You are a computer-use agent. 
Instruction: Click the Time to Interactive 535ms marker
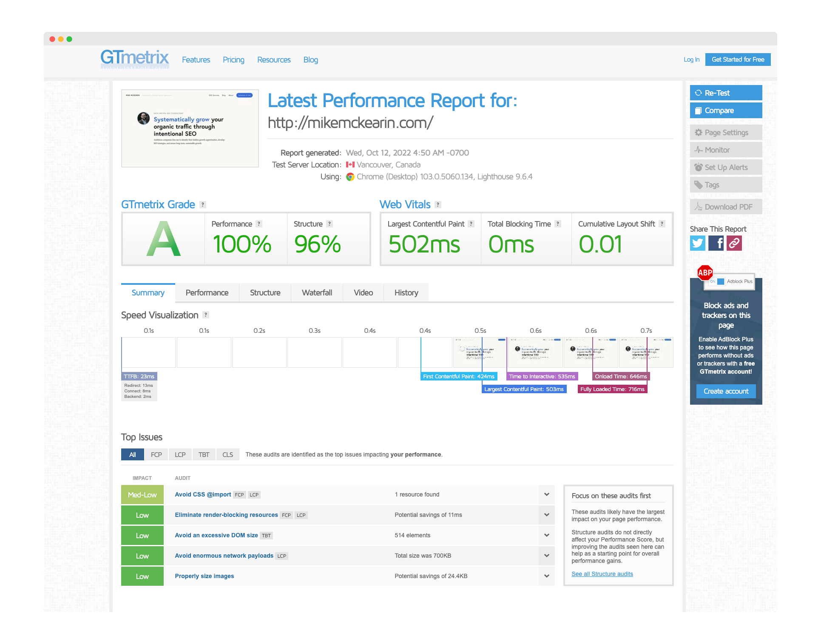(542, 377)
